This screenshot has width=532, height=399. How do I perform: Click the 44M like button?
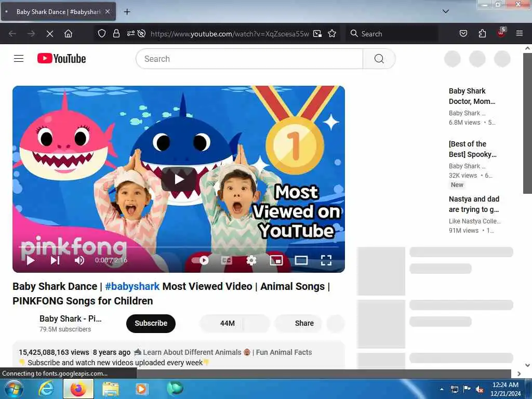click(x=221, y=323)
